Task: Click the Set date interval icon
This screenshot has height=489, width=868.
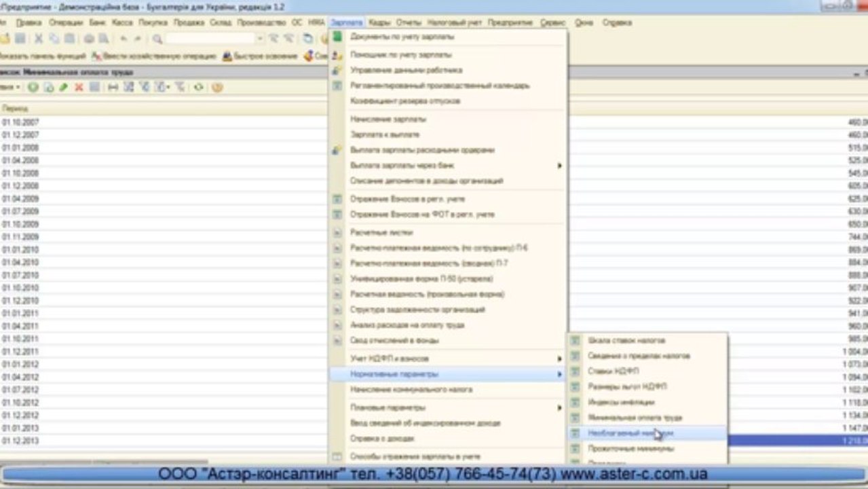Action: click(x=113, y=87)
